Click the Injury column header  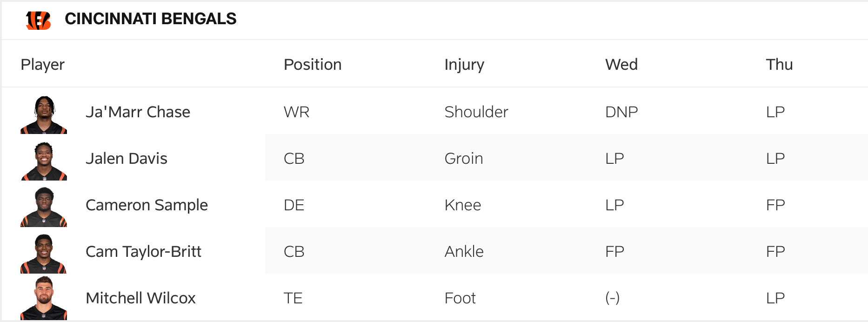pos(464,65)
